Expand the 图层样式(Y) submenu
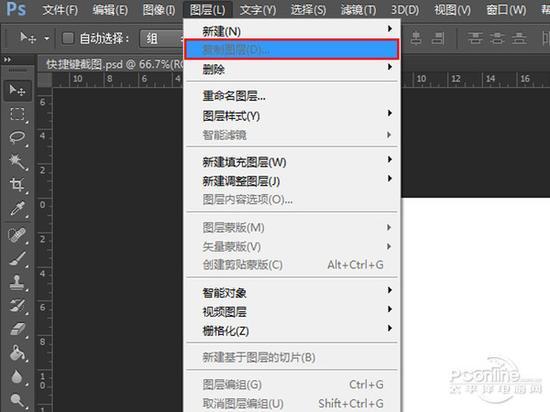The width and height of the screenshot is (550, 412). pyautogui.click(x=292, y=116)
